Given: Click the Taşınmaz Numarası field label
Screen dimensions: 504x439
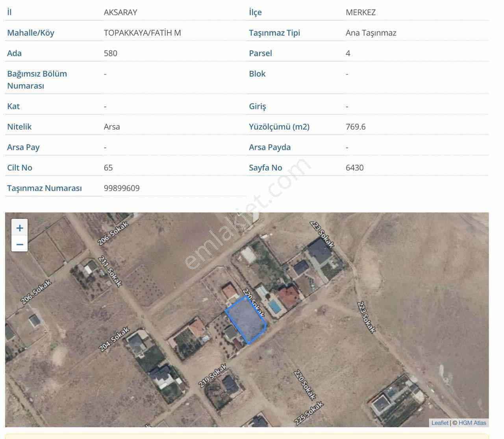Looking at the screenshot, I should pyautogui.click(x=44, y=188).
